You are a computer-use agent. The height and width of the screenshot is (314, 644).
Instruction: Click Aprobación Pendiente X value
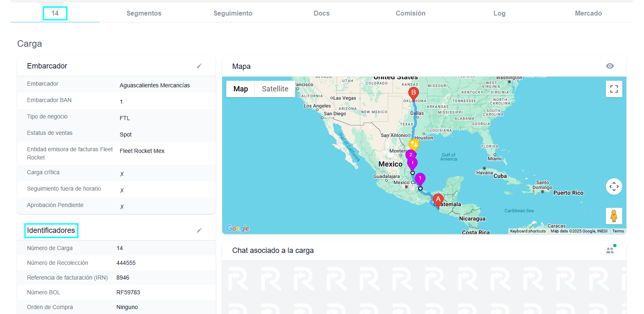coord(122,207)
